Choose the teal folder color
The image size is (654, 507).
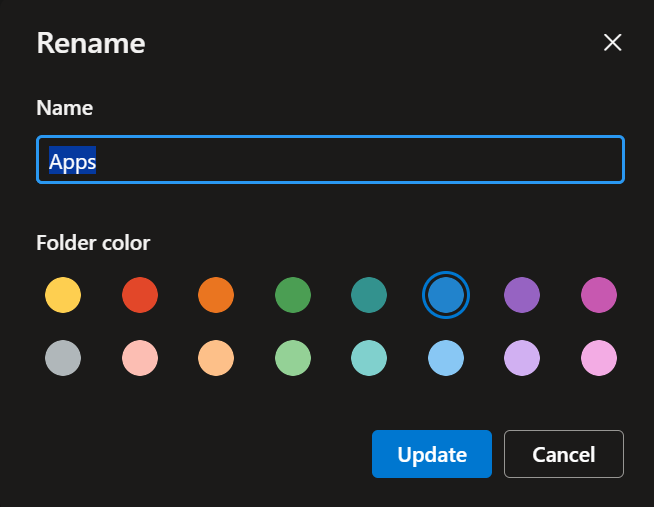point(369,295)
